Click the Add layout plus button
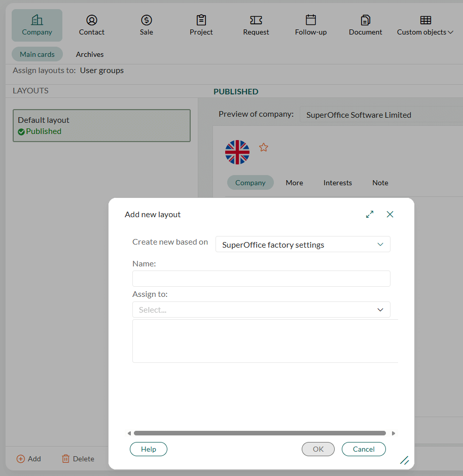Screen dimensions: 463x476 click(x=28, y=459)
